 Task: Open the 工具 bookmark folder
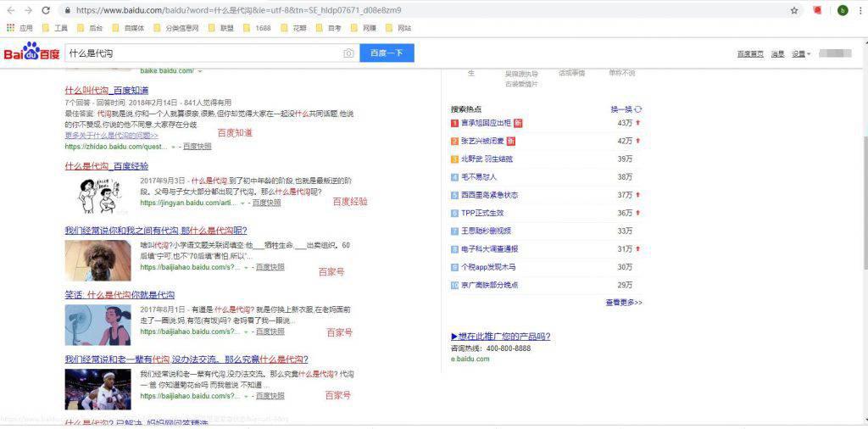click(x=55, y=28)
